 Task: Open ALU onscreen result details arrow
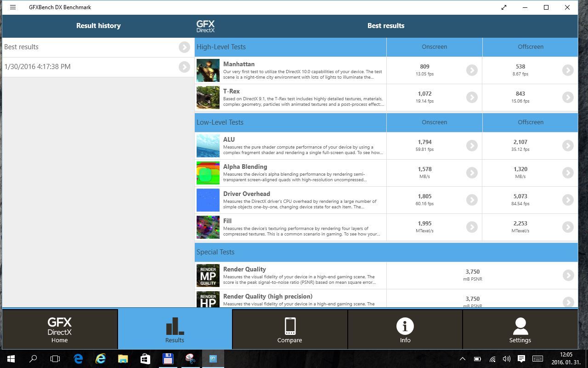pyautogui.click(x=472, y=145)
